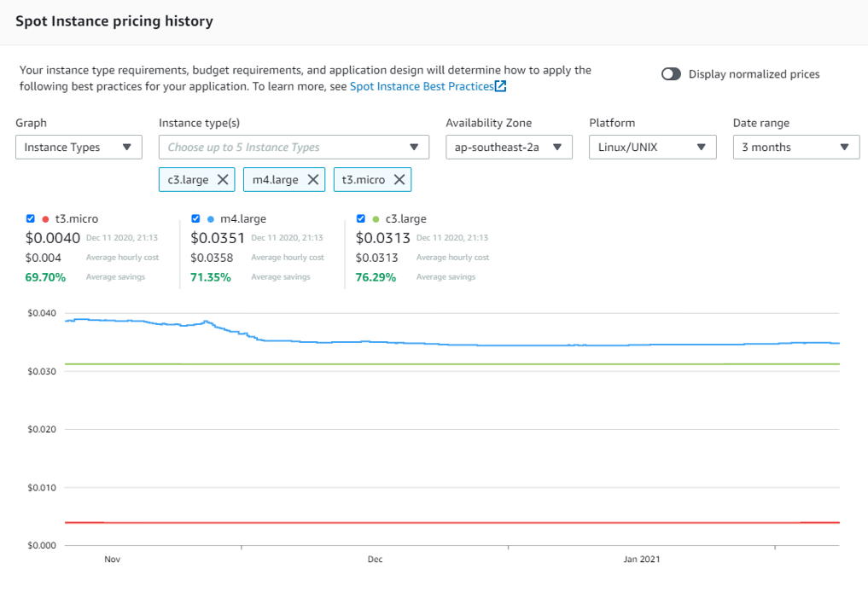The width and height of the screenshot is (868, 592).
Task: Click the external link icon beside Best Practices
Action: click(500, 86)
